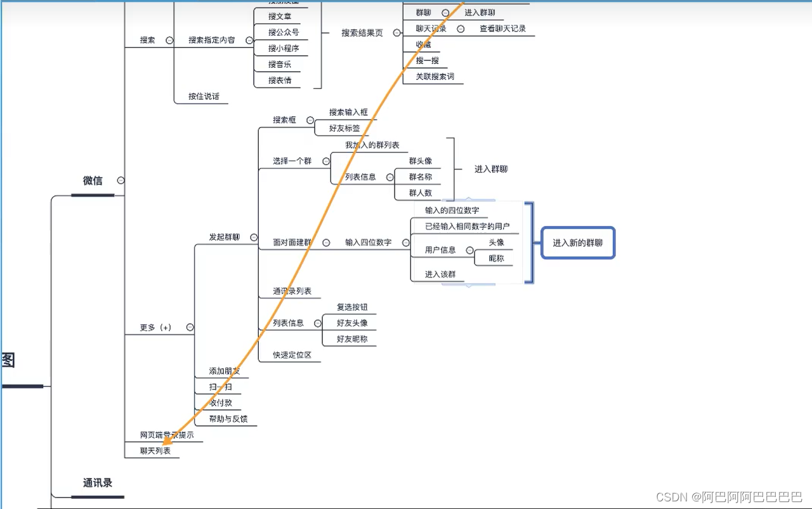The image size is (812, 509).
Task: Collapse the 用户信息 node toggle
Action: (x=469, y=250)
